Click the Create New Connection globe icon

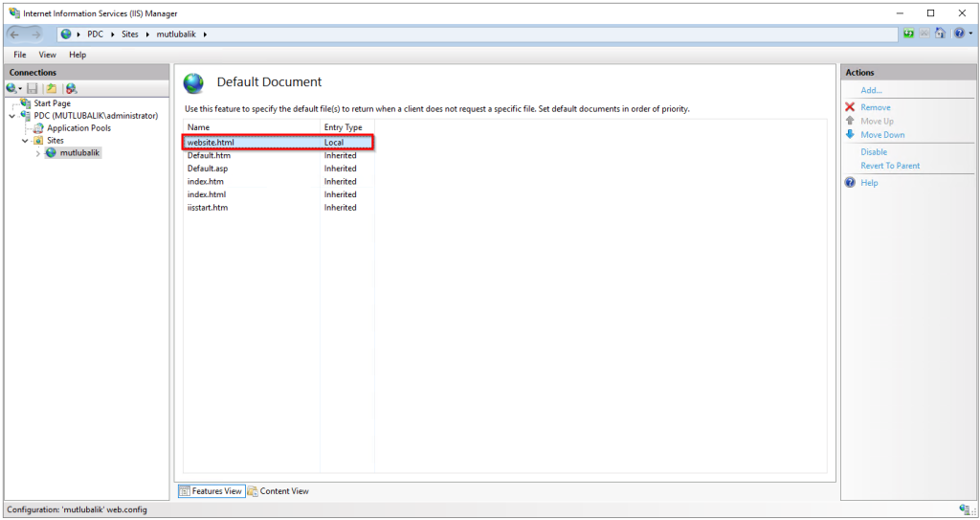11,89
